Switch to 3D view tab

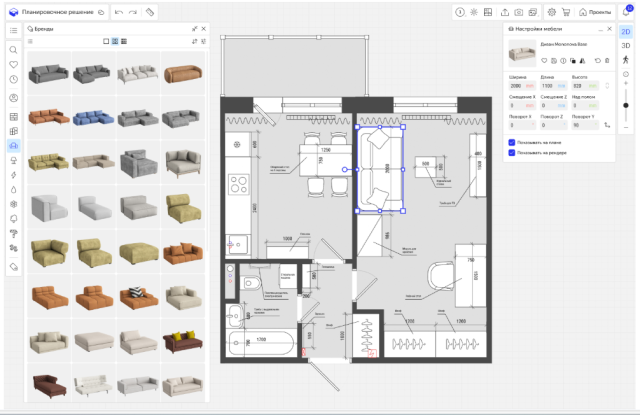tap(626, 46)
